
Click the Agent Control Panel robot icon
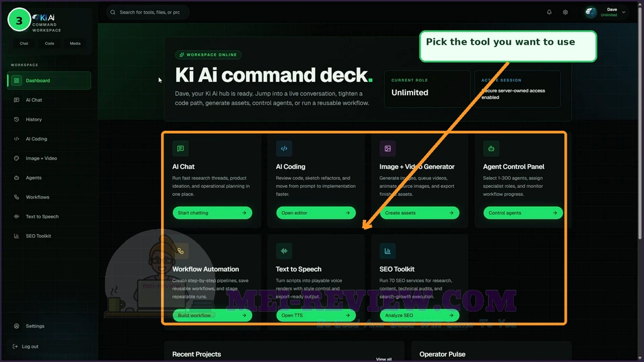491,148
